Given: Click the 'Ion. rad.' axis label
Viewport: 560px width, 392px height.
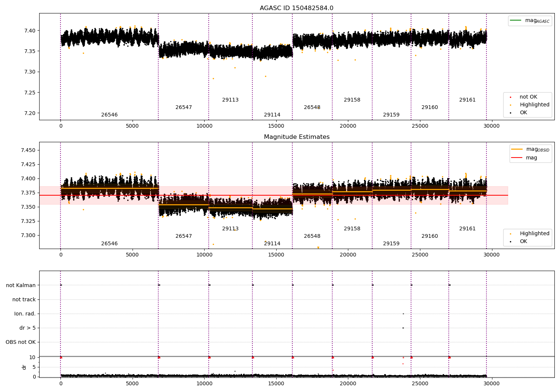Looking at the screenshot, I should (25, 314).
